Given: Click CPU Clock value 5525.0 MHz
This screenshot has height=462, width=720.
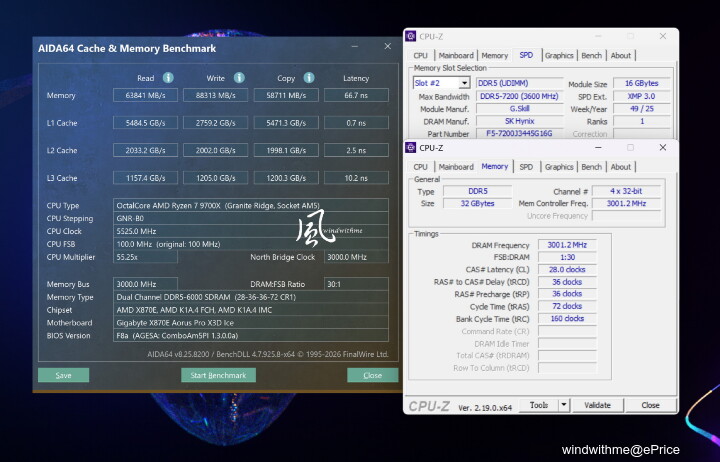Looking at the screenshot, I should pos(251,231).
